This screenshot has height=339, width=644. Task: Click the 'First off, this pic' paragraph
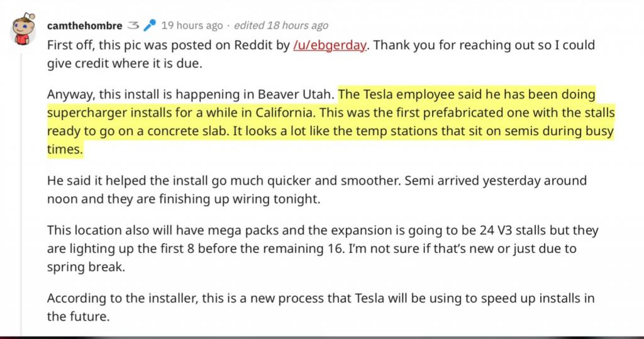point(321,54)
